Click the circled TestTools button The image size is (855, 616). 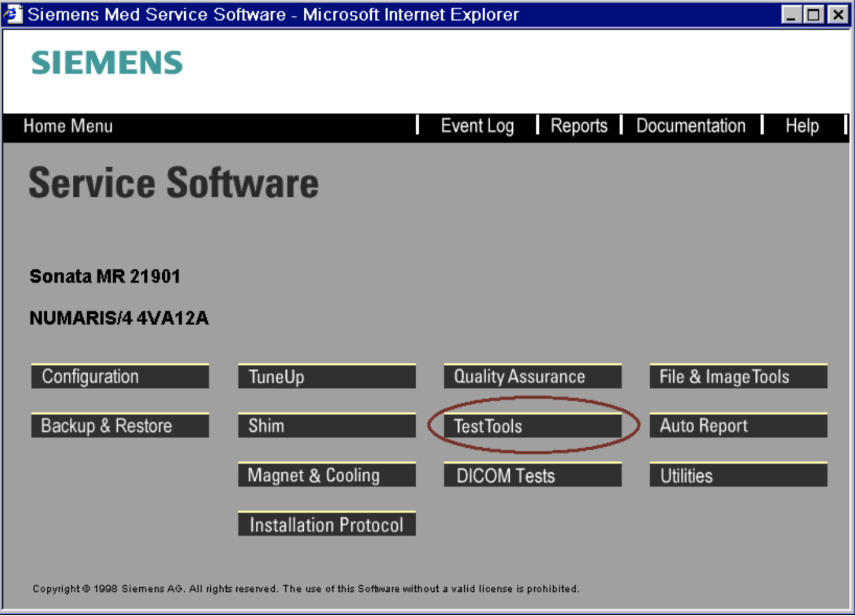pyautogui.click(x=532, y=426)
